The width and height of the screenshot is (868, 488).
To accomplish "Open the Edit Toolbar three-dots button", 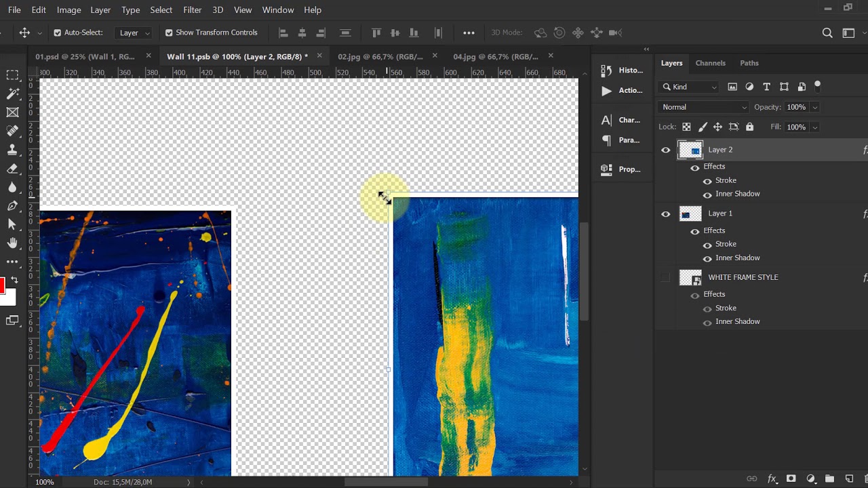I will 12,262.
